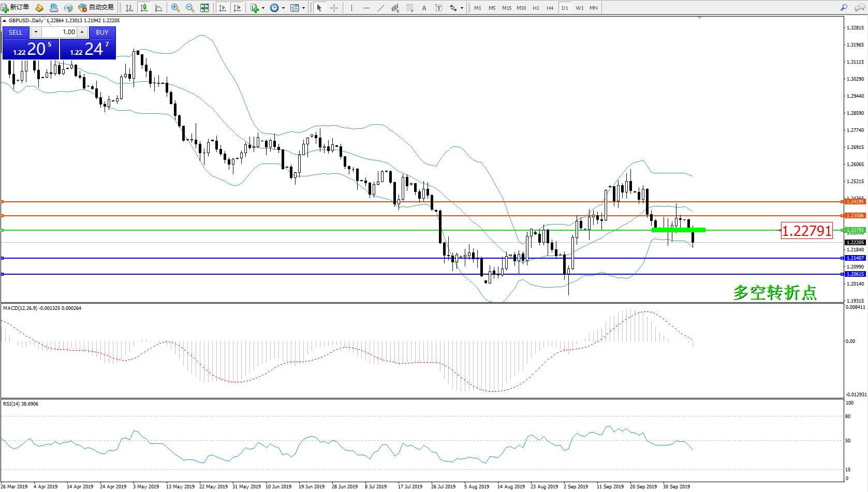Viewport: 868px width, 492px height.
Task: Select the Fibonacci retracement tool
Action: pos(409,8)
